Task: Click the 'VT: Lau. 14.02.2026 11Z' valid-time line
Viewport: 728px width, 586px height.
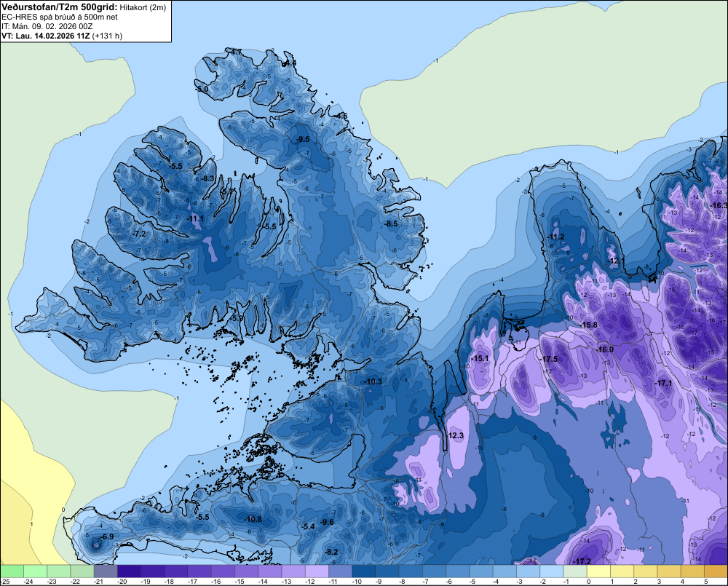Action: [x=46, y=36]
